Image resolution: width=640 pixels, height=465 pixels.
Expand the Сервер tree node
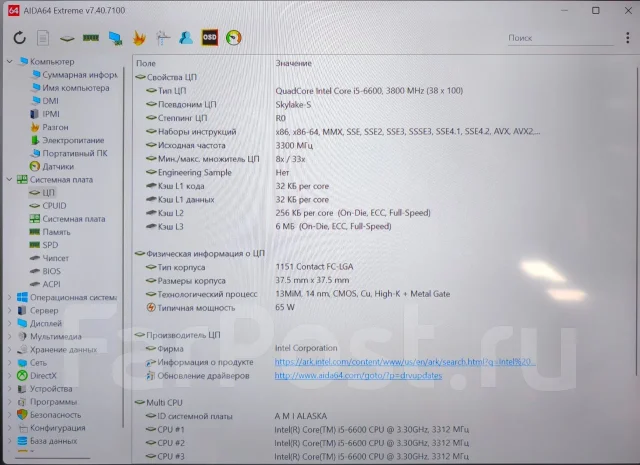pos(10,310)
